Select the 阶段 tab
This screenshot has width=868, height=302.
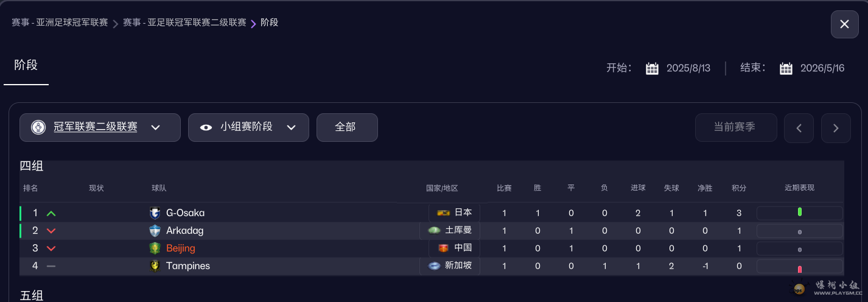[x=26, y=65]
